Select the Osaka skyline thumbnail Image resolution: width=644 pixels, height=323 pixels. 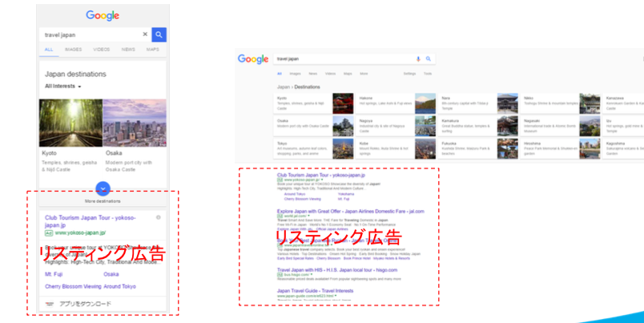click(x=135, y=123)
